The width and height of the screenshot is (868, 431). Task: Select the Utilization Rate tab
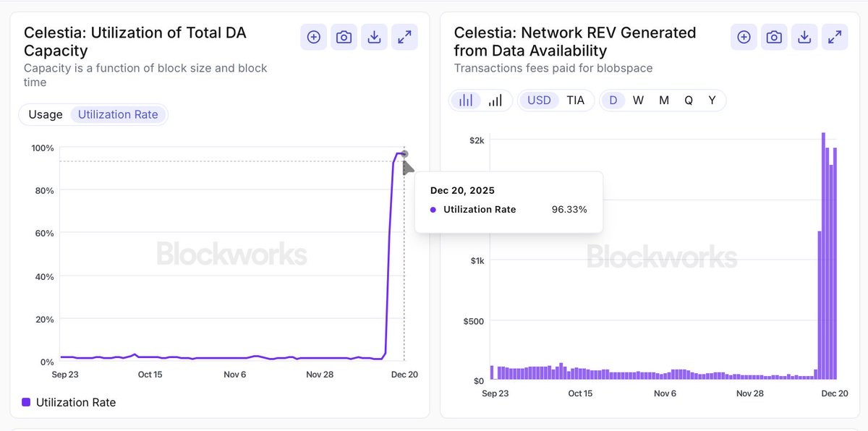click(x=118, y=114)
